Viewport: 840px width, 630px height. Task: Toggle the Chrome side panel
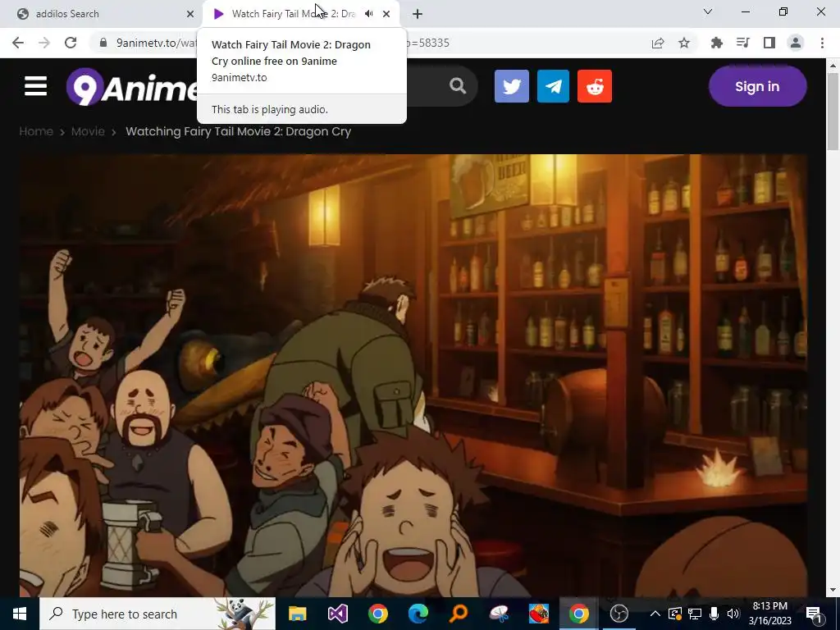pyautogui.click(x=769, y=43)
